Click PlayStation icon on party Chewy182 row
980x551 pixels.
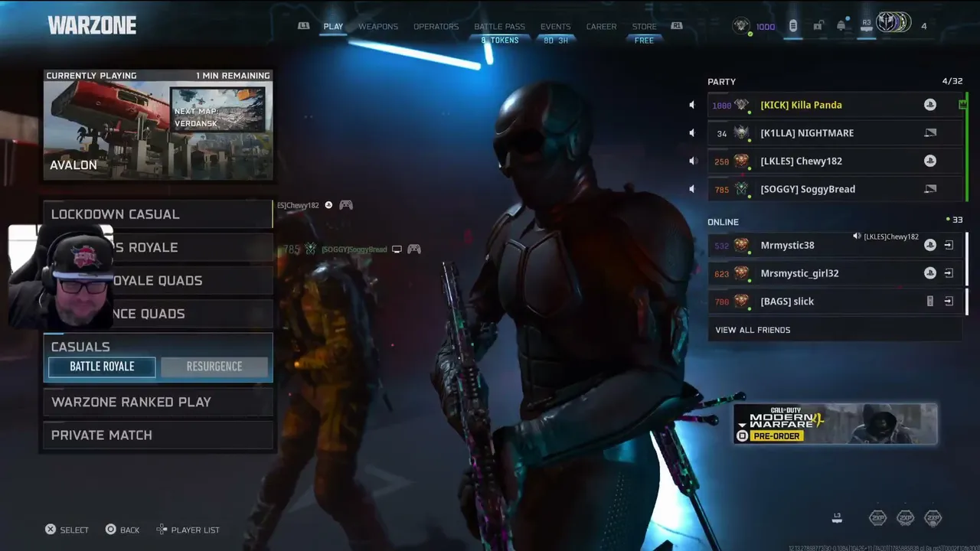(930, 161)
